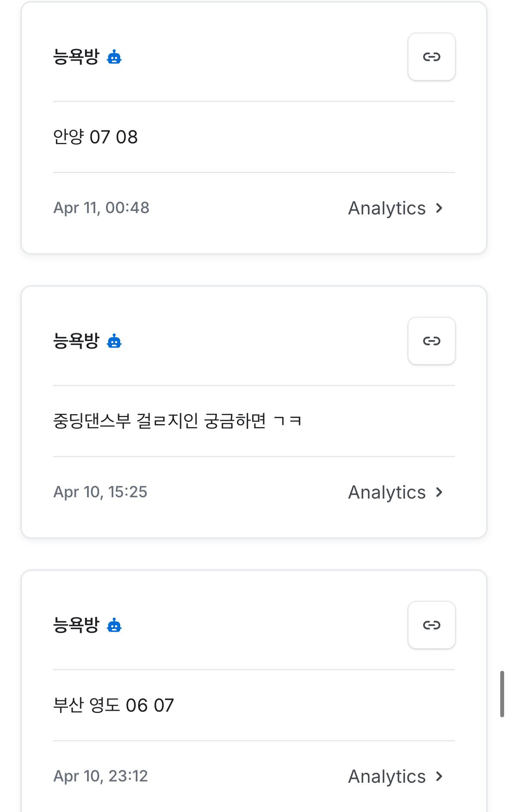This screenshot has width=508, height=812.
Task: Tap bot badge on the Apr 10, 15:25 card
Action: 114,341
